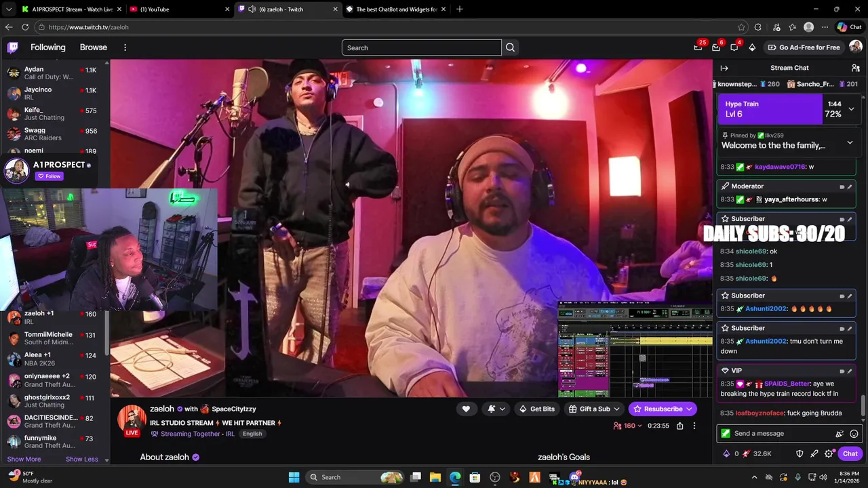Switch to the best ChatBot and Widgets tab
Image resolution: width=868 pixels, height=488 pixels.
point(397,9)
